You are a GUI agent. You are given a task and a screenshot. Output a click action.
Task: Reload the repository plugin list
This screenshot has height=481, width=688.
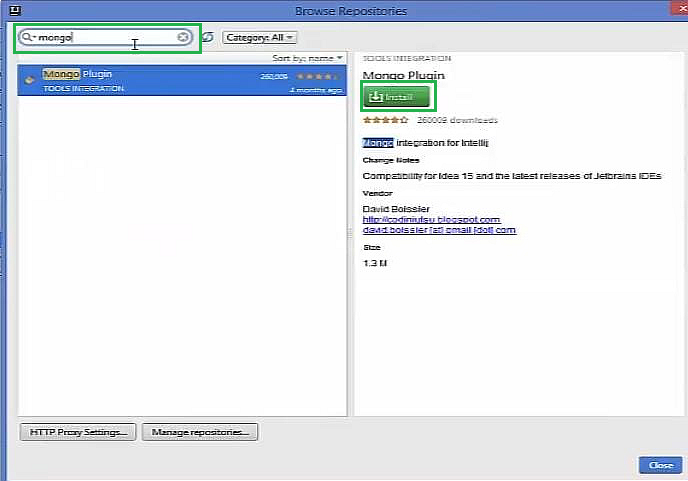click(x=208, y=37)
